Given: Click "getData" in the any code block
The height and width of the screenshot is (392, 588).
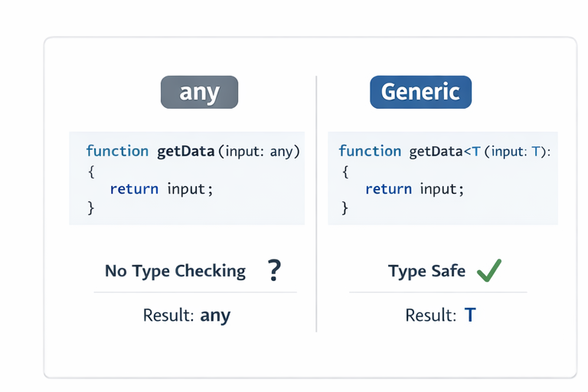Looking at the screenshot, I should pos(186,151).
